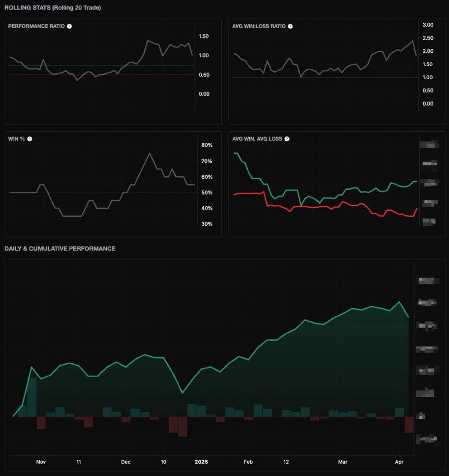Click the 1.50 axis label in Performance Ratio
Image resolution: width=449 pixels, height=476 pixels.
(204, 36)
